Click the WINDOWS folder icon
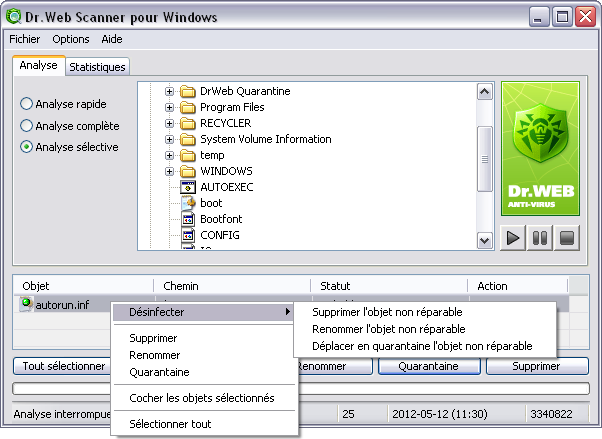Viewport: 602px width, 439px height. (188, 171)
